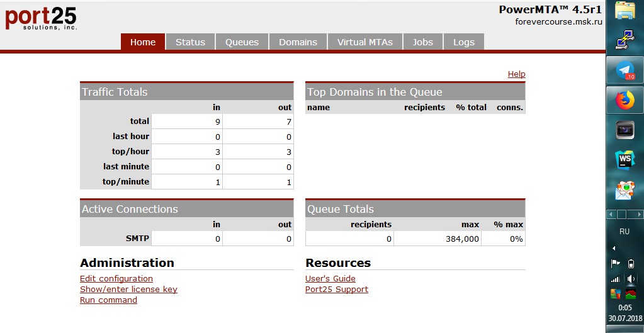Switch to the Jobs tab
The height and width of the screenshot is (333, 644).
(x=422, y=42)
